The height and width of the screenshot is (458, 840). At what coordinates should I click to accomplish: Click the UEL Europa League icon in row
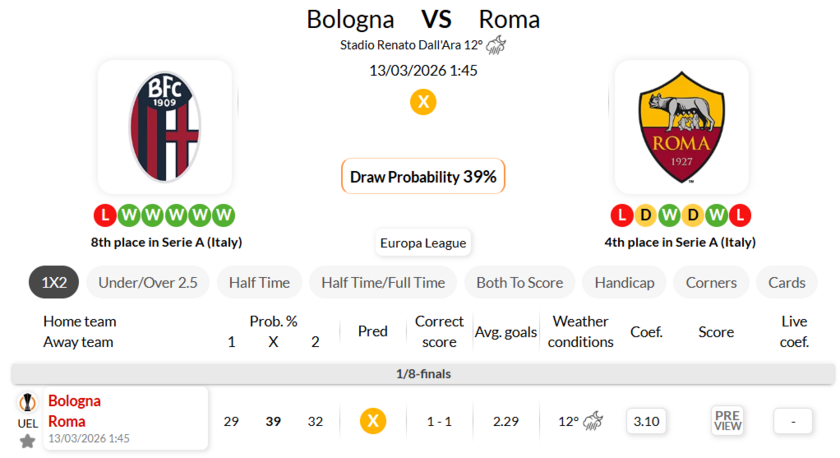pos(28,402)
